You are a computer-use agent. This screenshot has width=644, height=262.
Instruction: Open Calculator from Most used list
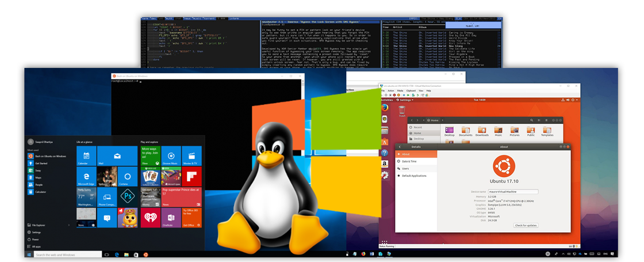coord(37,192)
